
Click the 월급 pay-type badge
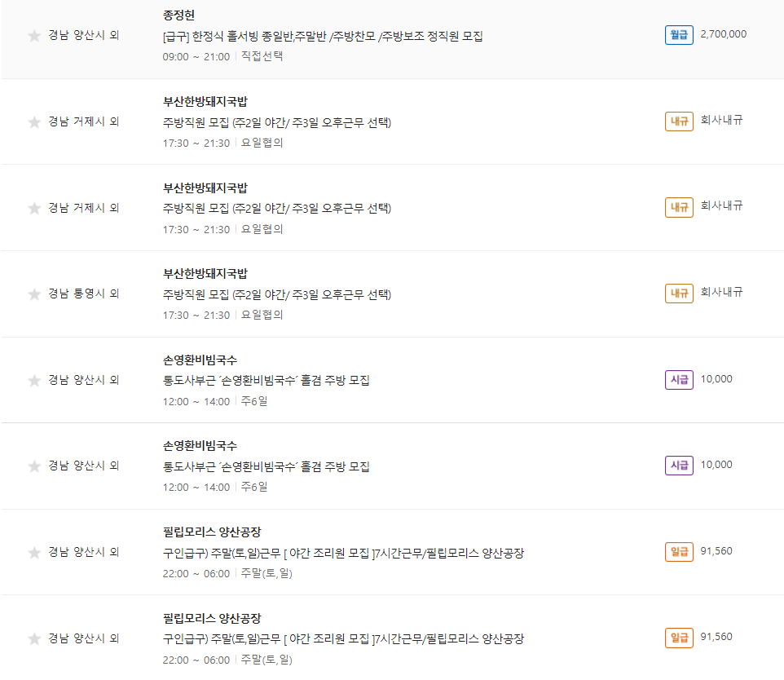(x=679, y=35)
